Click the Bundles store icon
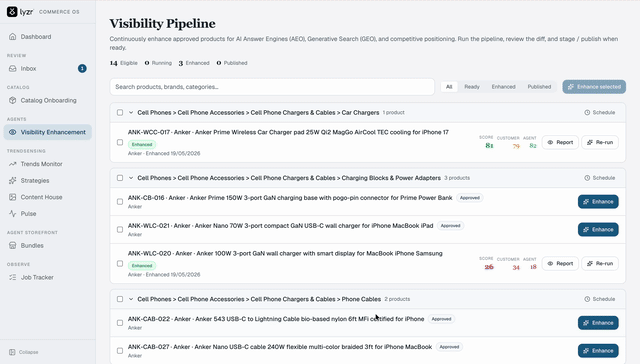 [13, 245]
